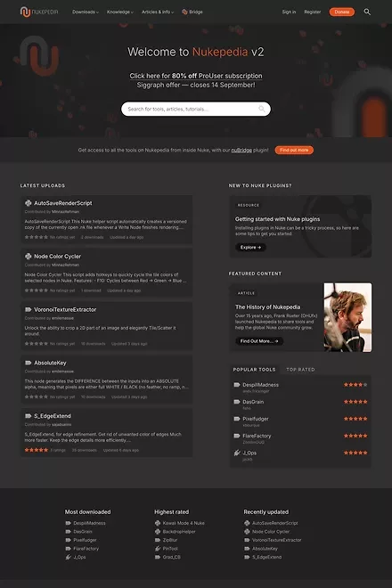Click VoronoiTextureExtractor under Recently updated
The height and width of the screenshot is (588, 392).
[x=277, y=541]
